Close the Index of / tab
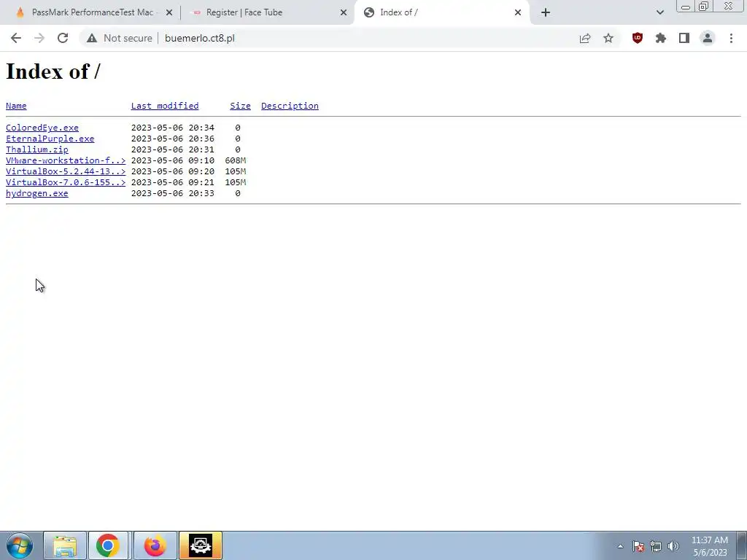Viewport: 747px width, 560px height. tap(518, 12)
